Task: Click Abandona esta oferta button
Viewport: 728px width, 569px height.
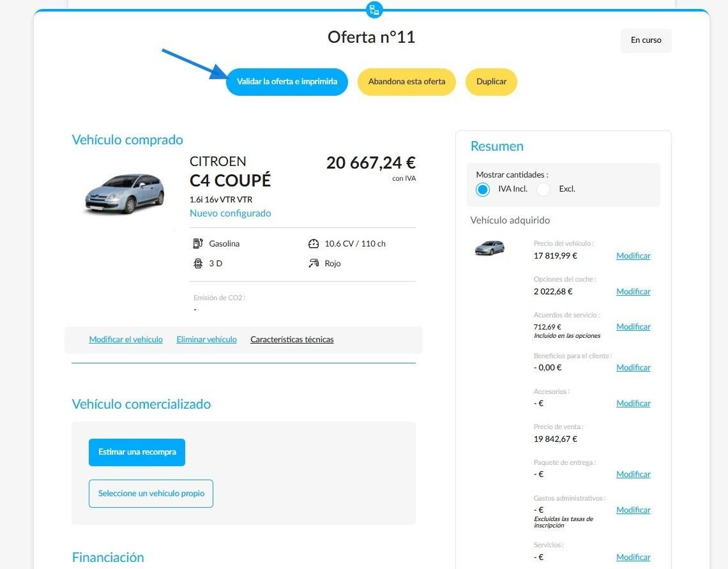Action: point(407,82)
